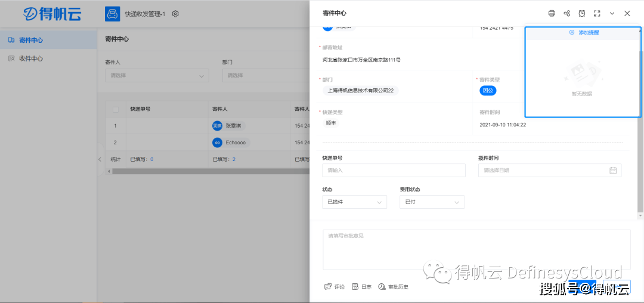Click the print icon in panel header
This screenshot has width=644, height=303.
tap(552, 14)
